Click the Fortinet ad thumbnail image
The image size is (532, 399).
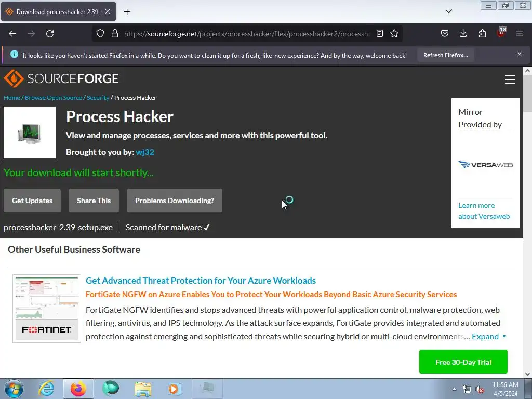(x=47, y=309)
